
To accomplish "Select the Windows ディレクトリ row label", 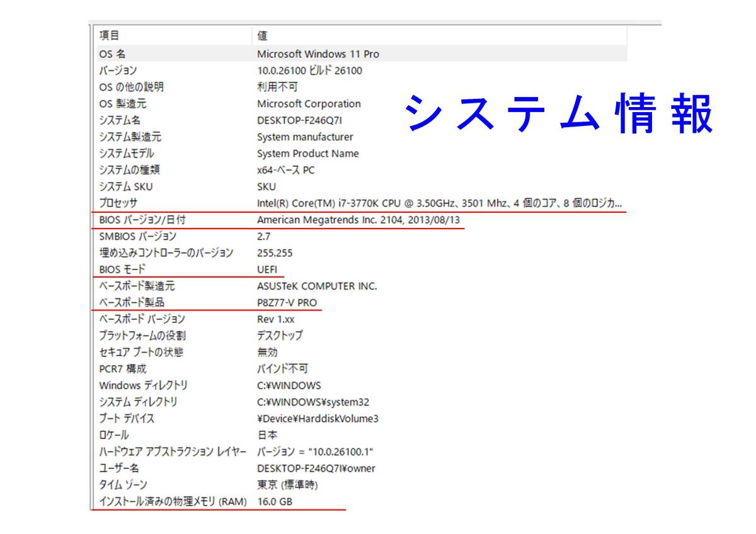I will click(143, 385).
